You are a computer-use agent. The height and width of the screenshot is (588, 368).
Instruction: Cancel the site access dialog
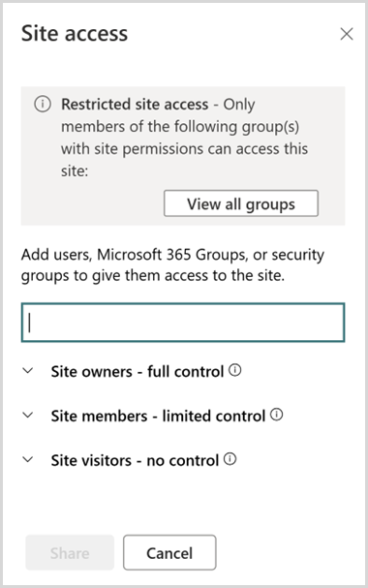(x=169, y=553)
